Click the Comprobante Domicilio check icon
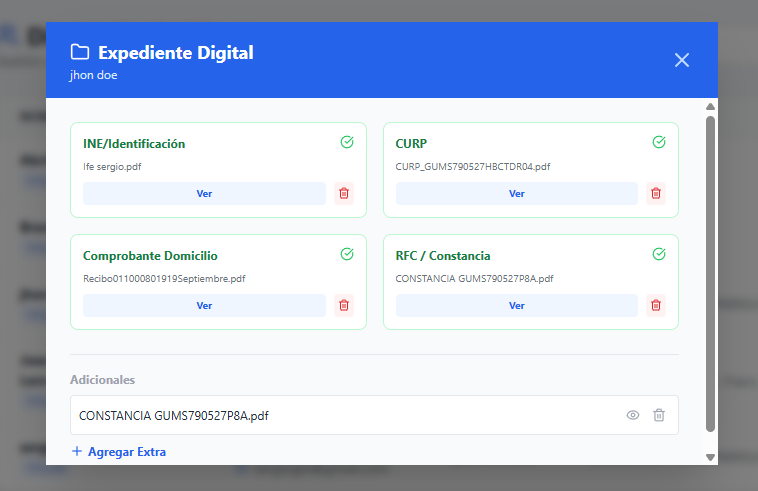The width and height of the screenshot is (758, 491). pyautogui.click(x=347, y=254)
